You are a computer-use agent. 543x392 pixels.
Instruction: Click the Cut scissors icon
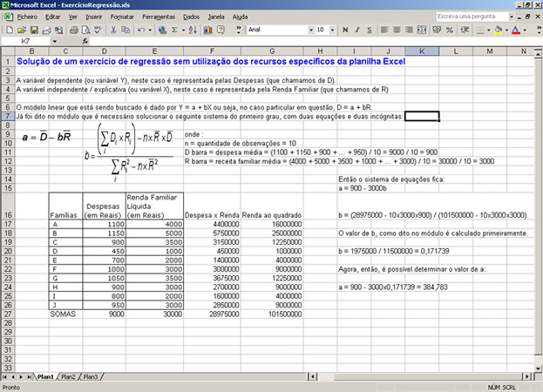point(113,30)
